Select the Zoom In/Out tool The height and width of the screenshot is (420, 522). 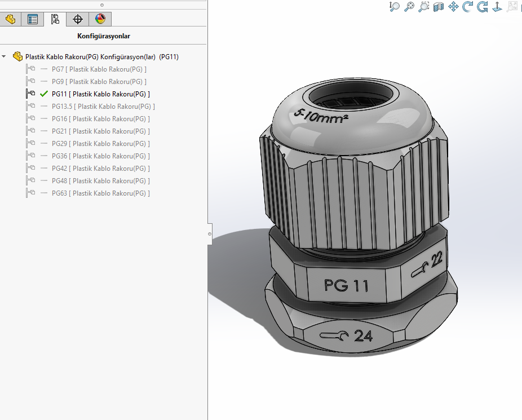pyautogui.click(x=395, y=7)
